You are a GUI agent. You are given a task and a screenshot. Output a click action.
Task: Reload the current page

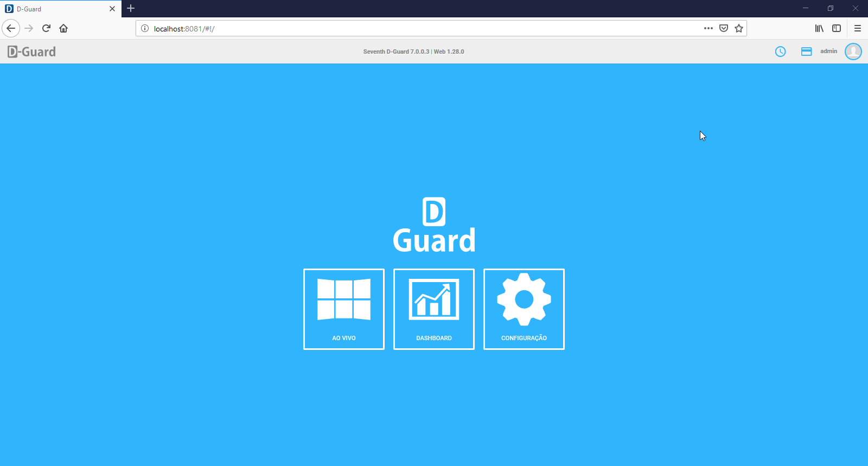coord(47,28)
